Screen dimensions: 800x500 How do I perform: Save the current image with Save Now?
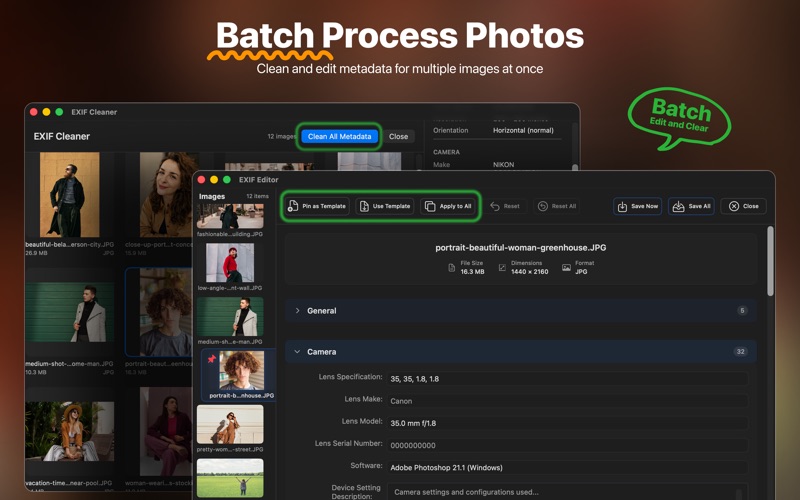click(637, 206)
